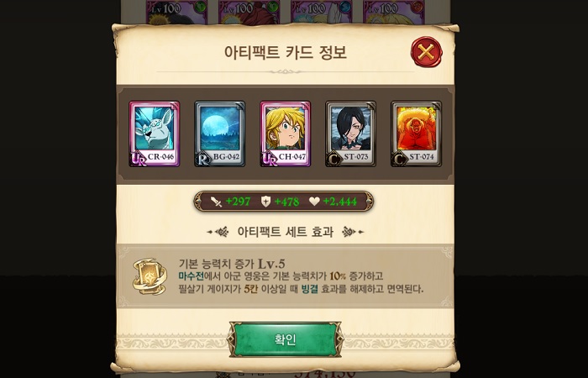588x378 pixels.
Task: Close the artifact card info popup
Action: [427, 52]
